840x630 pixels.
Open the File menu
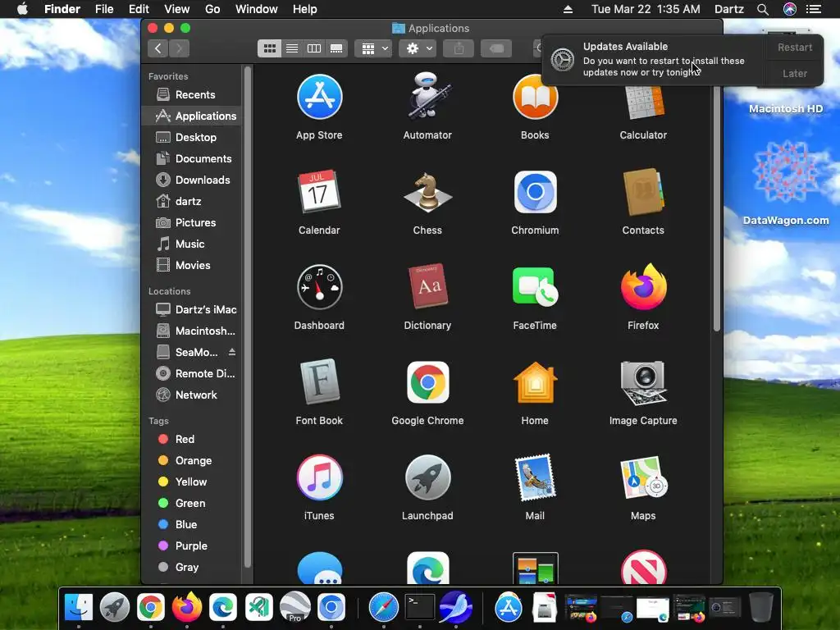click(104, 9)
